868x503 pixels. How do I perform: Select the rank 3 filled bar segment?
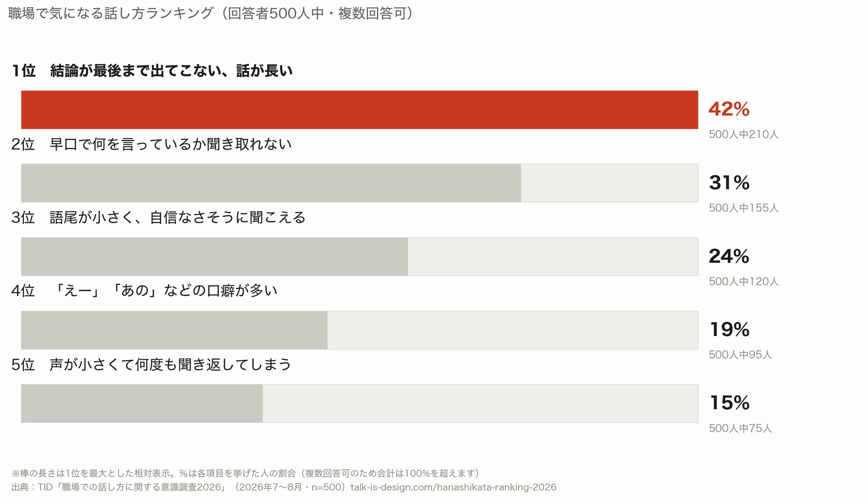(215, 257)
